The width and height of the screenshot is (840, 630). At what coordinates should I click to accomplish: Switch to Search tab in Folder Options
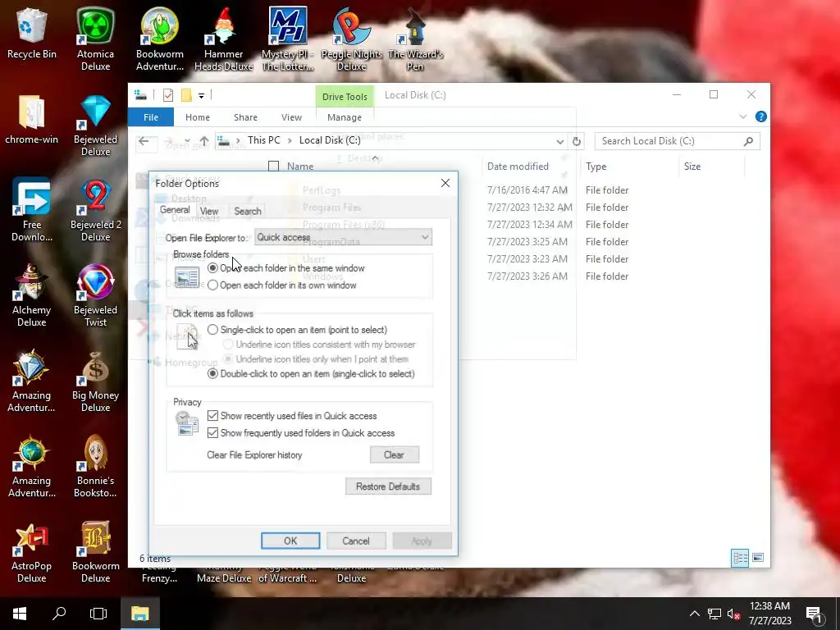tap(248, 211)
